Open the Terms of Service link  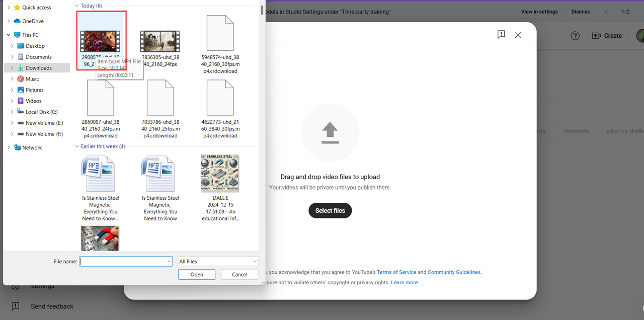click(x=396, y=272)
